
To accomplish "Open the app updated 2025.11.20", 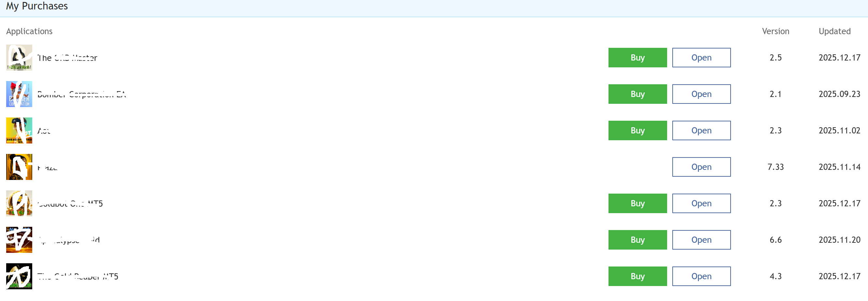I will 702,240.
